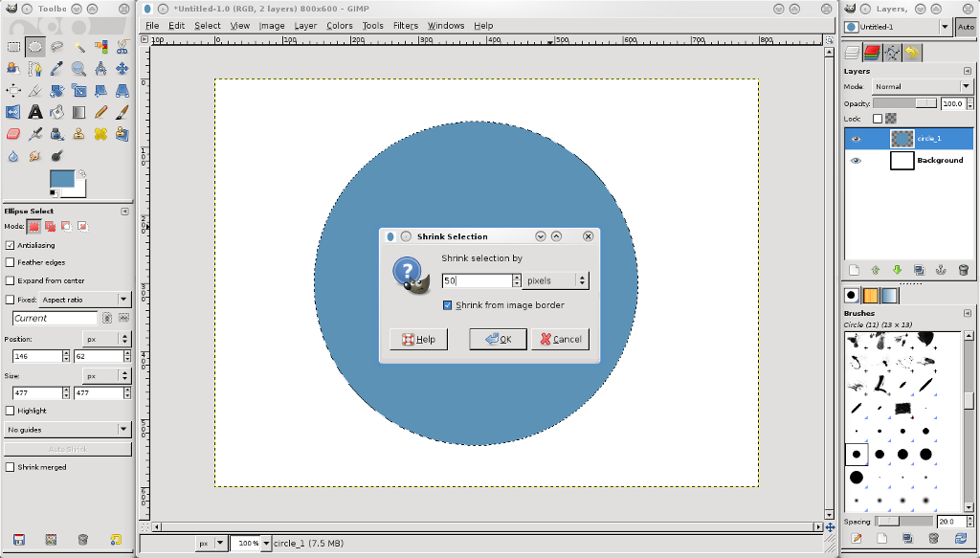Screen dimensions: 980x558
Task: Select the Scissors Select tool
Action: [x=122, y=47]
